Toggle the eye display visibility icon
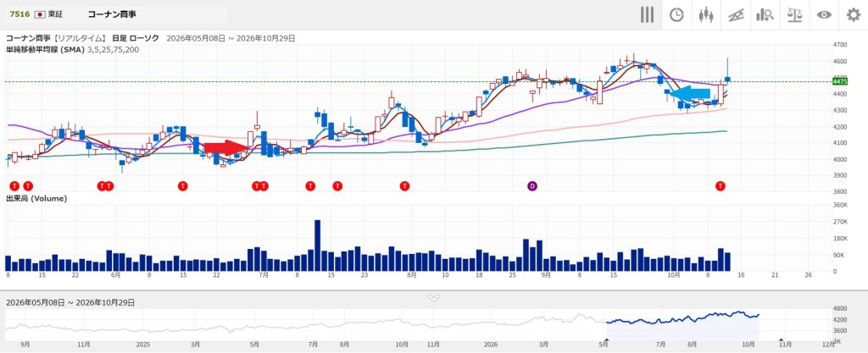 tap(824, 15)
